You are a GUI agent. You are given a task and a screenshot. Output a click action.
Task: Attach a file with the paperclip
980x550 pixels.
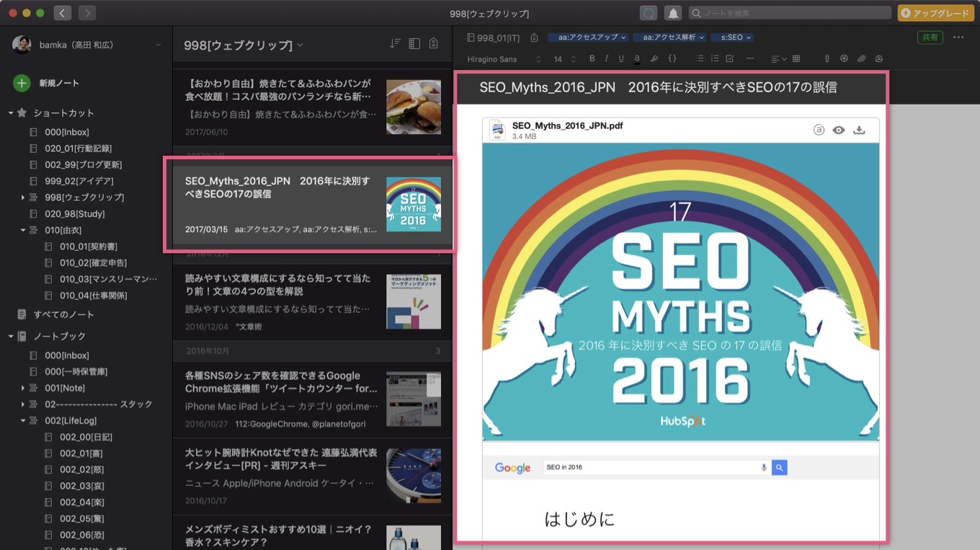pyautogui.click(x=862, y=58)
